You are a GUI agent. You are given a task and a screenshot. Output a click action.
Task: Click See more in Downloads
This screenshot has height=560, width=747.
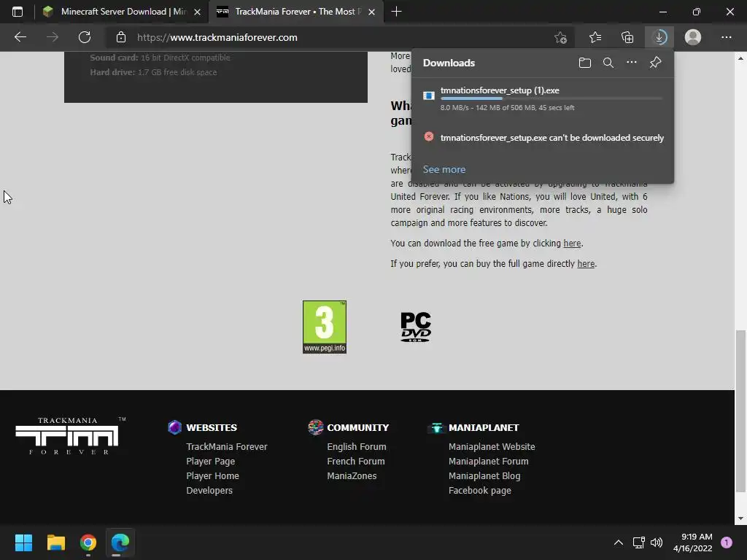pos(444,169)
